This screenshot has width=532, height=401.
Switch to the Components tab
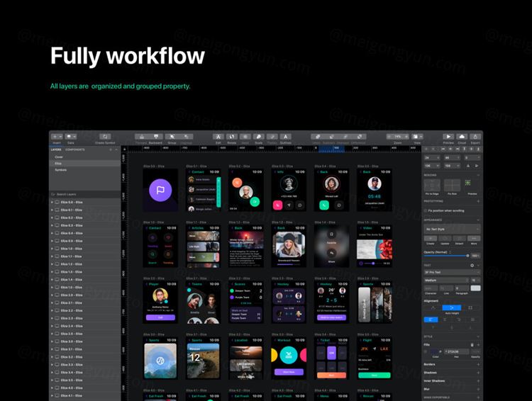(75, 149)
